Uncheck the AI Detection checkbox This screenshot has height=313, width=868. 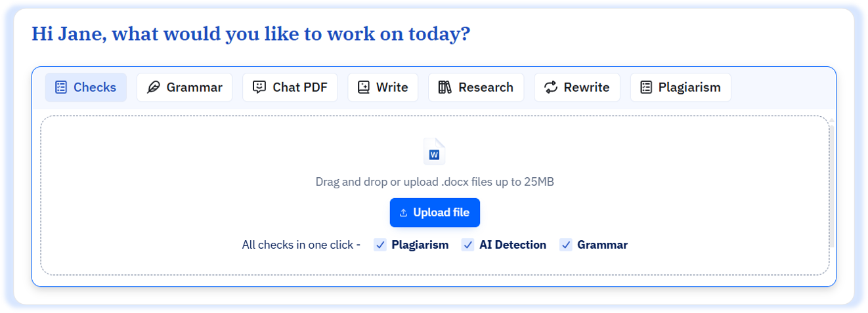[x=467, y=245]
